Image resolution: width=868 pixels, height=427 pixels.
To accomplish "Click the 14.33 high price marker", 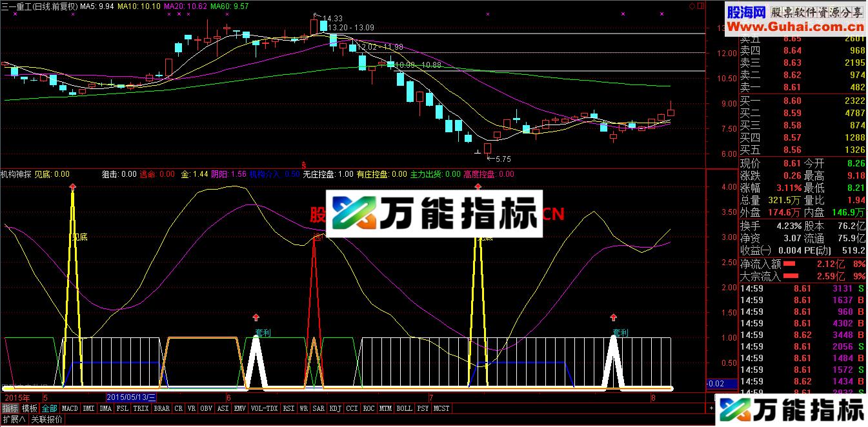I will (332, 18).
